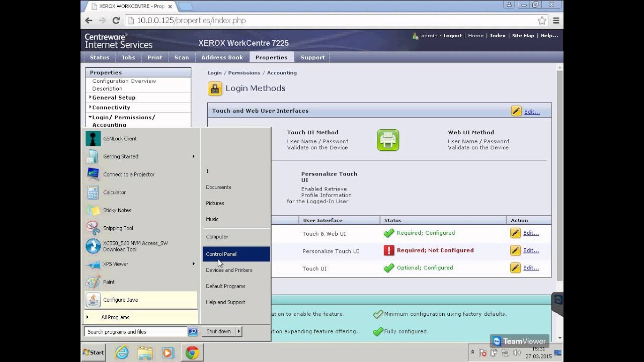This screenshot has width=644, height=362.
Task: Open Windows Explorer from the taskbar
Action: pyautogui.click(x=145, y=353)
